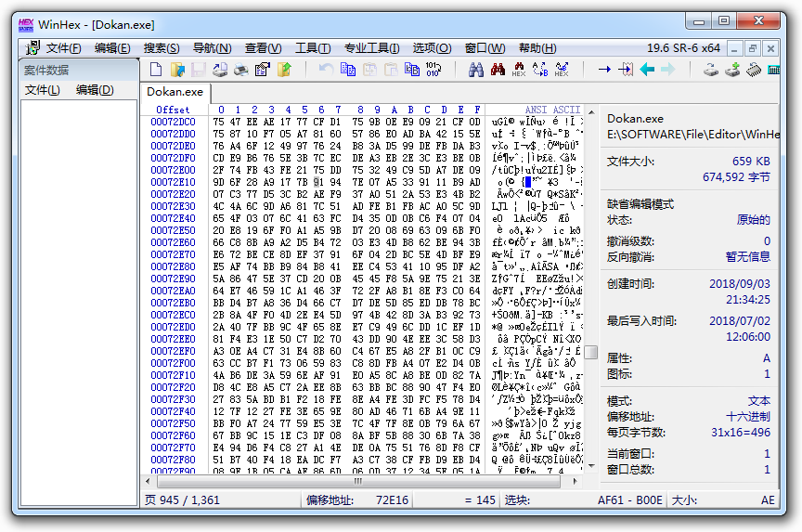Viewport: 802px width, 532px height.
Task: Click the inner document minimize button
Action: (x=734, y=49)
